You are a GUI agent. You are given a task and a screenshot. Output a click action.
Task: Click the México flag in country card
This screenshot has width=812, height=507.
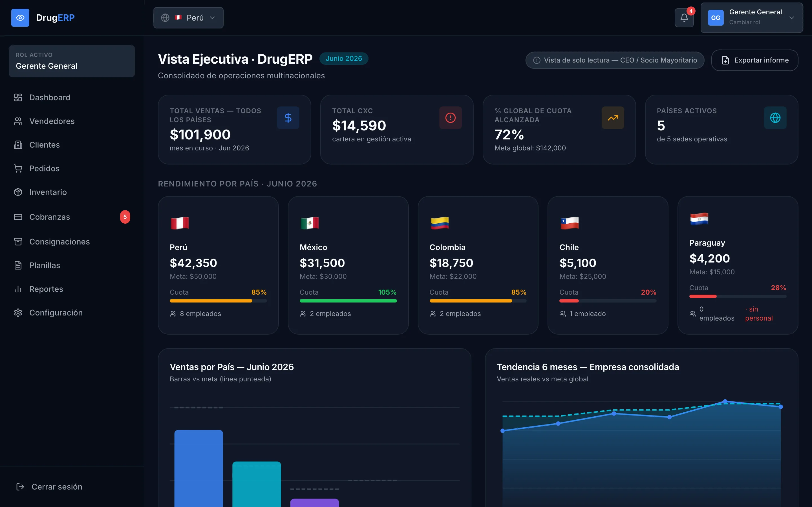(309, 223)
